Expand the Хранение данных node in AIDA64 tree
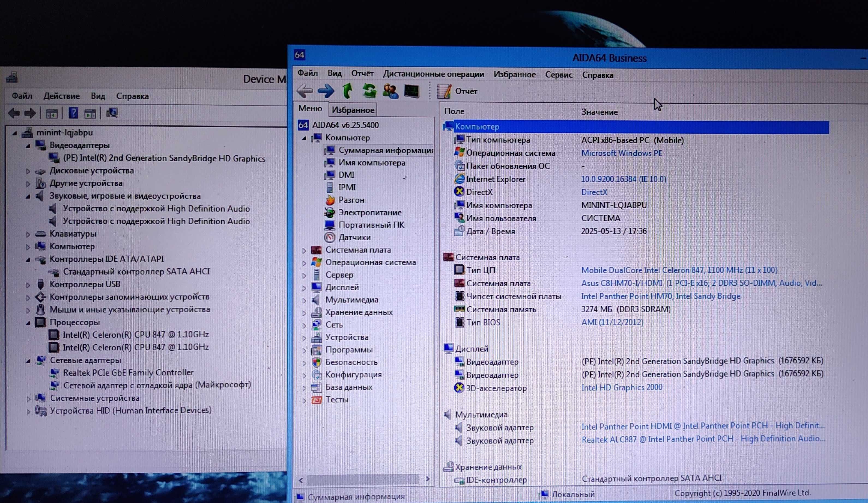This screenshot has height=503, width=868. (304, 313)
